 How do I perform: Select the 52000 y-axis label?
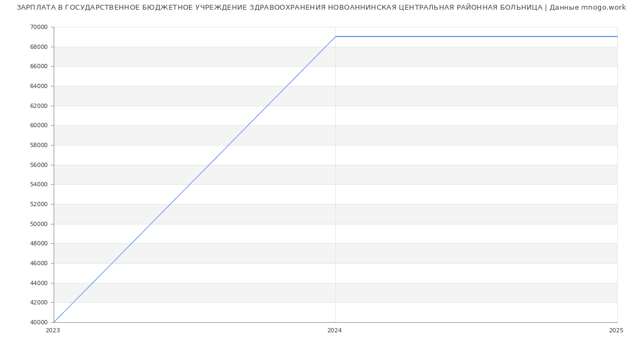click(x=39, y=205)
